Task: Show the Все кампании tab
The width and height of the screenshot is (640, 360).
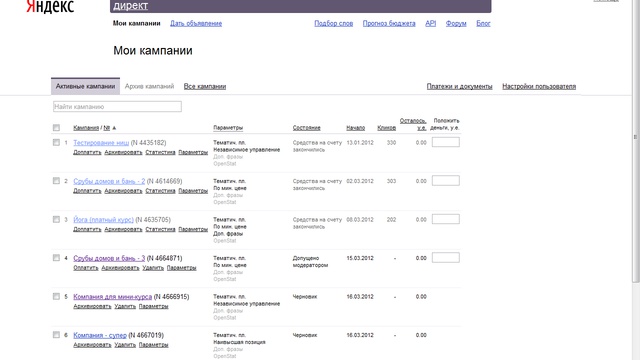Action: pyautogui.click(x=205, y=86)
